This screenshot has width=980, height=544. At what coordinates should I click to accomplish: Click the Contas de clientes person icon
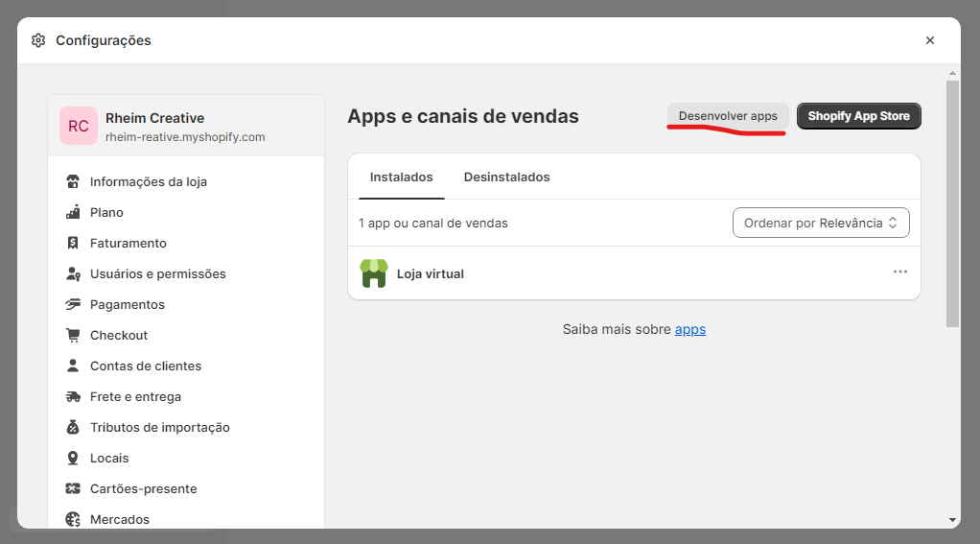(73, 366)
